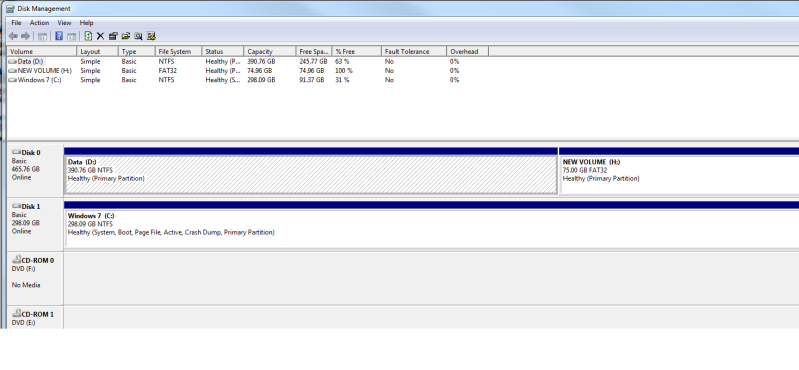Click the 91.37 GB free space cell
The image size is (799, 370).
(x=312, y=80)
